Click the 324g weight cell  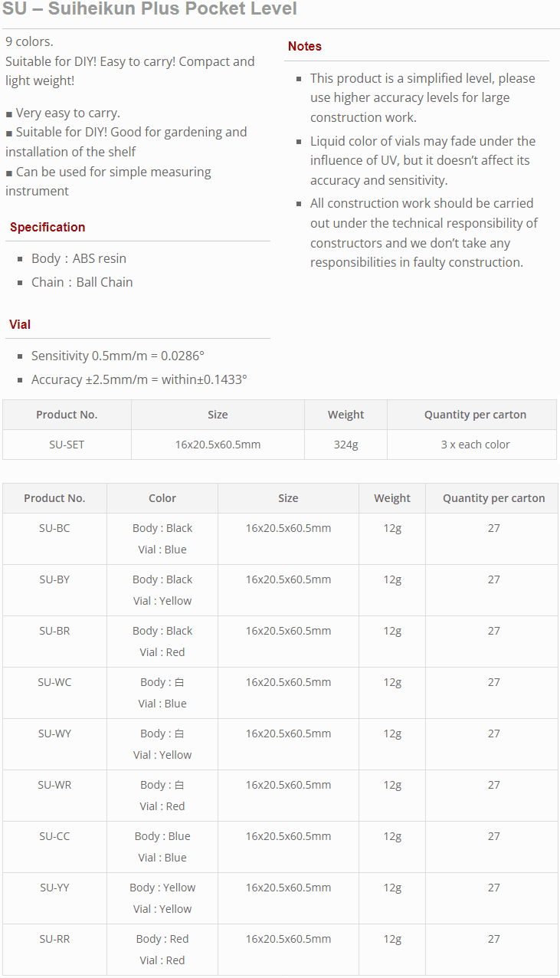coord(346,445)
